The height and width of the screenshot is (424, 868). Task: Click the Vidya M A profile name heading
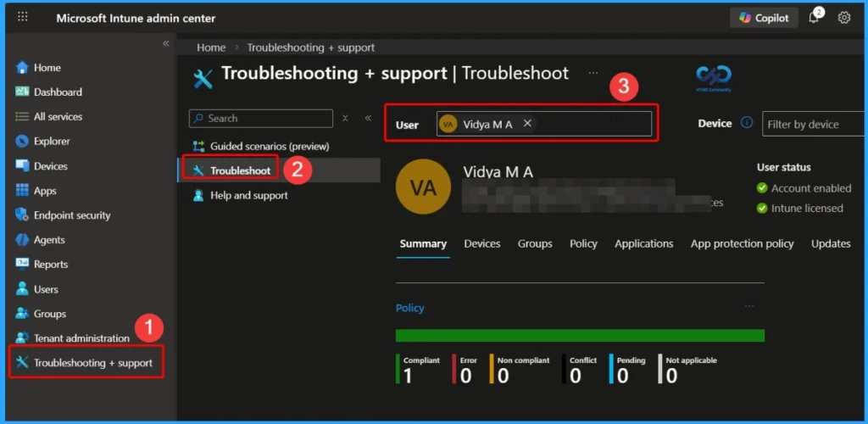(498, 172)
